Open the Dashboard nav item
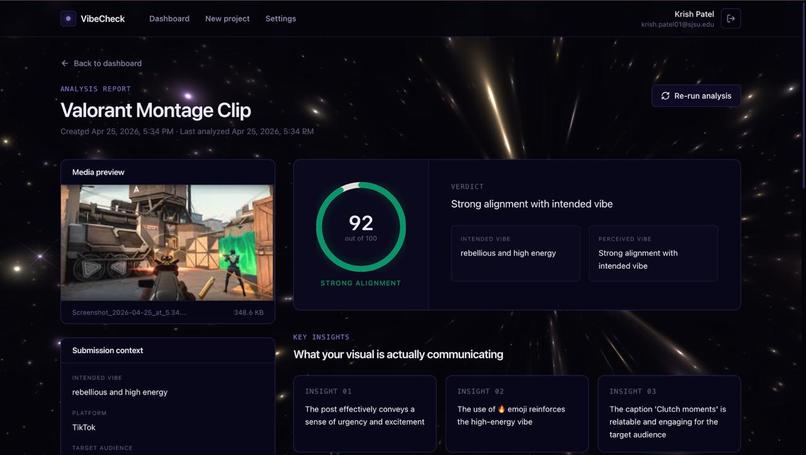The height and width of the screenshot is (455, 806). tap(169, 19)
